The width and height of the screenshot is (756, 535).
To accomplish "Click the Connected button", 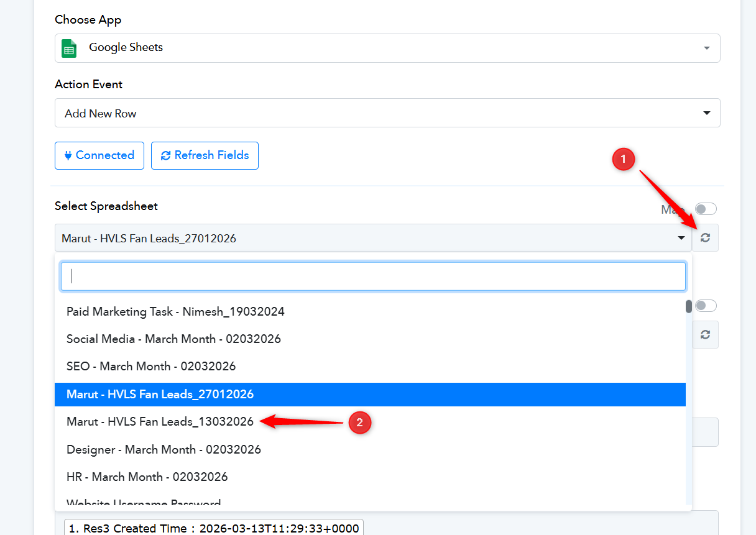I will pyautogui.click(x=99, y=155).
